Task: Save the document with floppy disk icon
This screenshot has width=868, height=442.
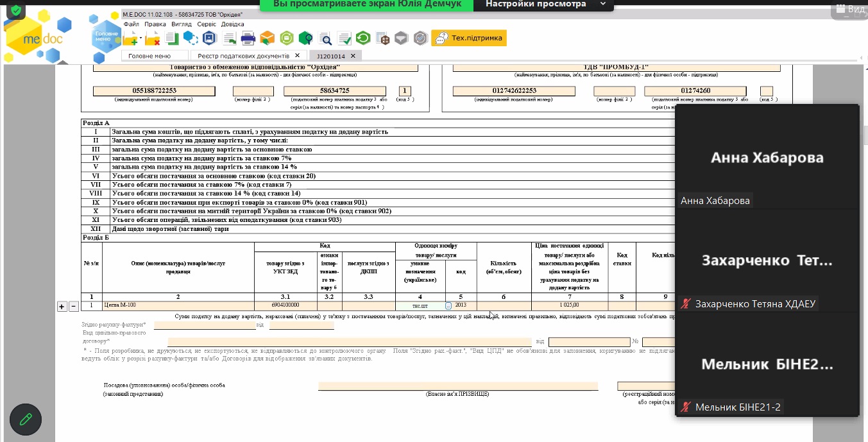Action: click(x=210, y=38)
